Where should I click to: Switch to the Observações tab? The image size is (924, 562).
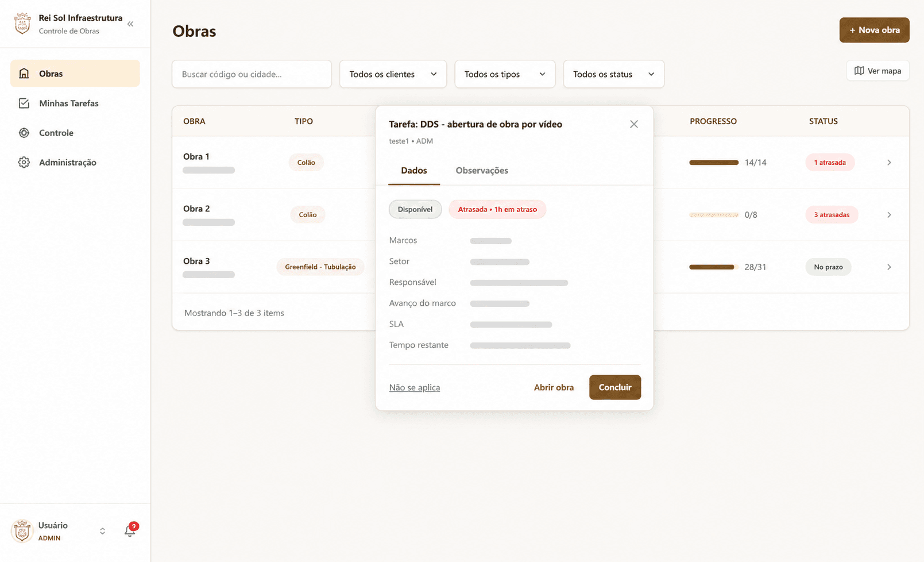pos(482,171)
